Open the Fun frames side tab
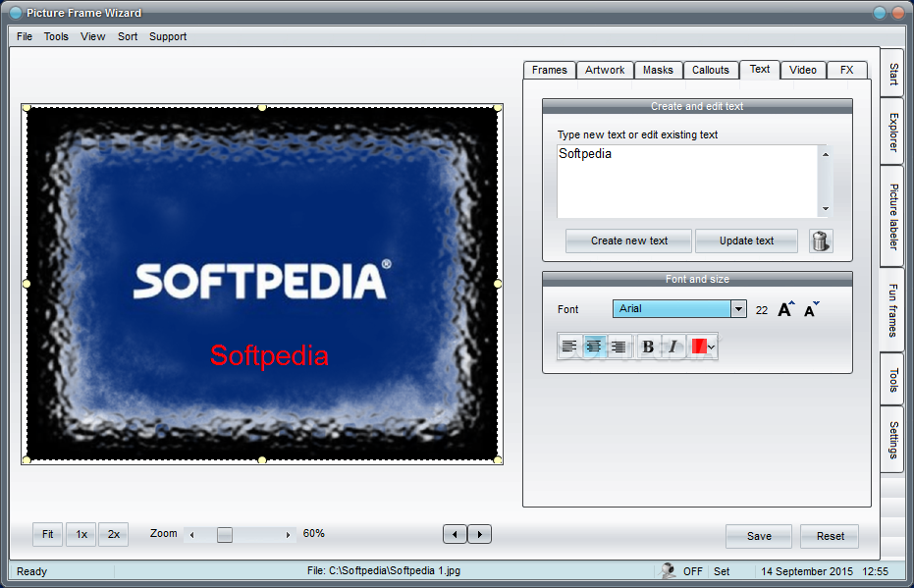 pos(892,310)
